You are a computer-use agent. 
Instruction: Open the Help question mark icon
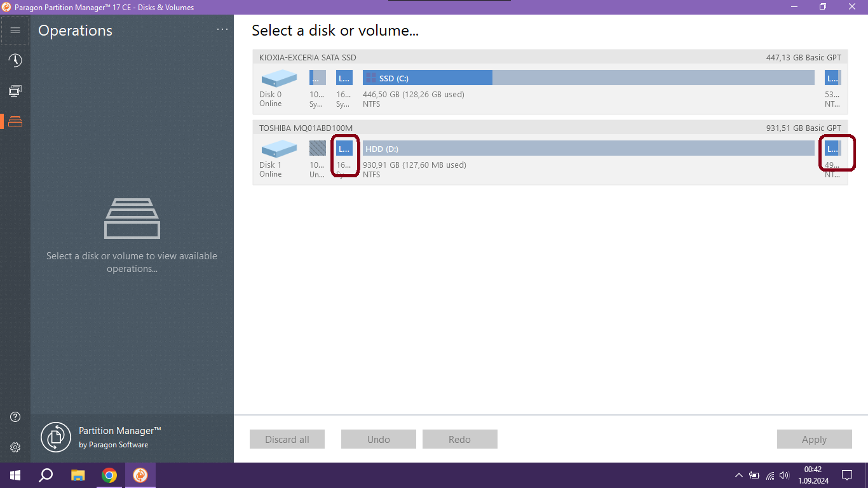click(x=15, y=417)
